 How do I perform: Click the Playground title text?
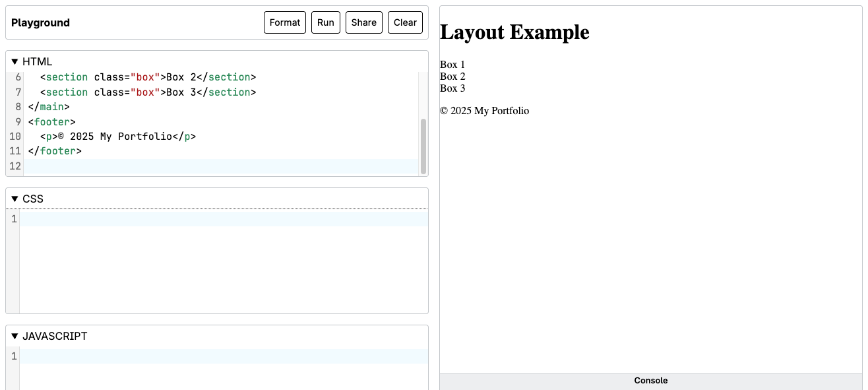pos(40,22)
